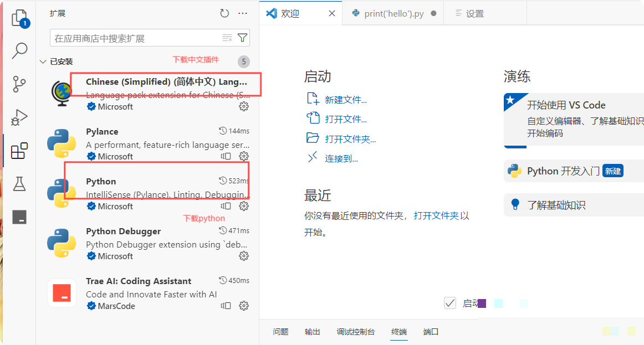Image resolution: width=644 pixels, height=345 pixels.
Task: Open 了解基础知识 walkthrough
Action: [574, 205]
